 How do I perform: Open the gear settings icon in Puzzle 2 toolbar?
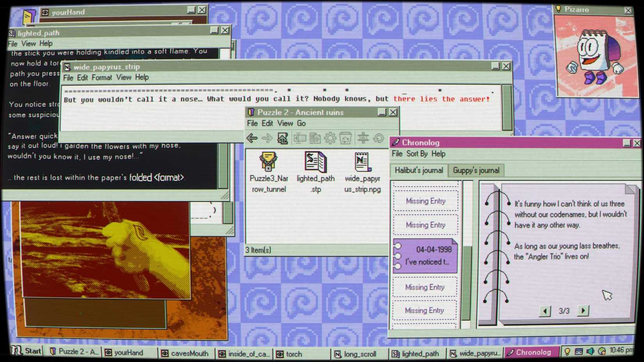(330, 138)
